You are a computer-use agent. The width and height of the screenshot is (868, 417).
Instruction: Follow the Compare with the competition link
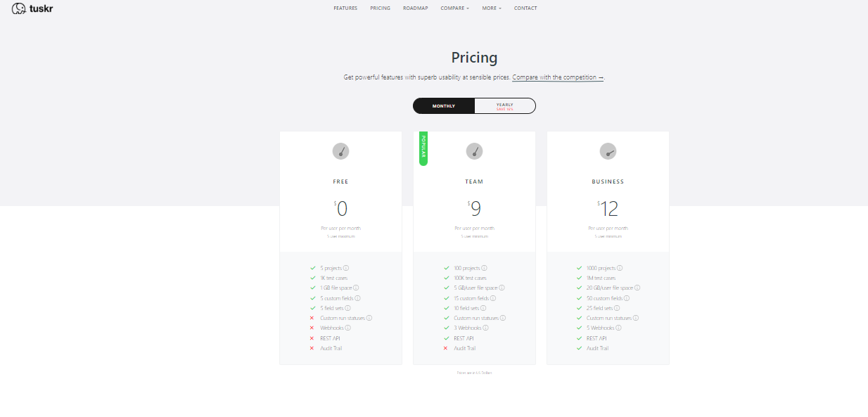(x=558, y=77)
